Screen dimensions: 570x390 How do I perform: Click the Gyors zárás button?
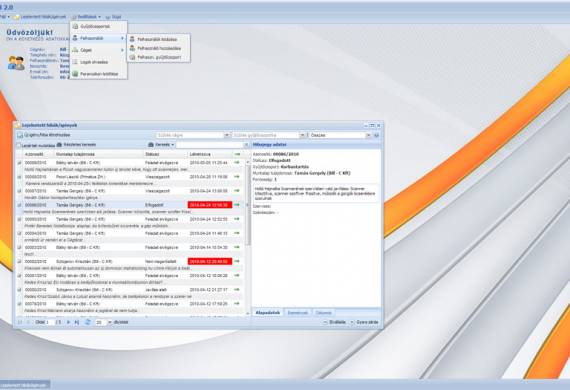(364, 322)
